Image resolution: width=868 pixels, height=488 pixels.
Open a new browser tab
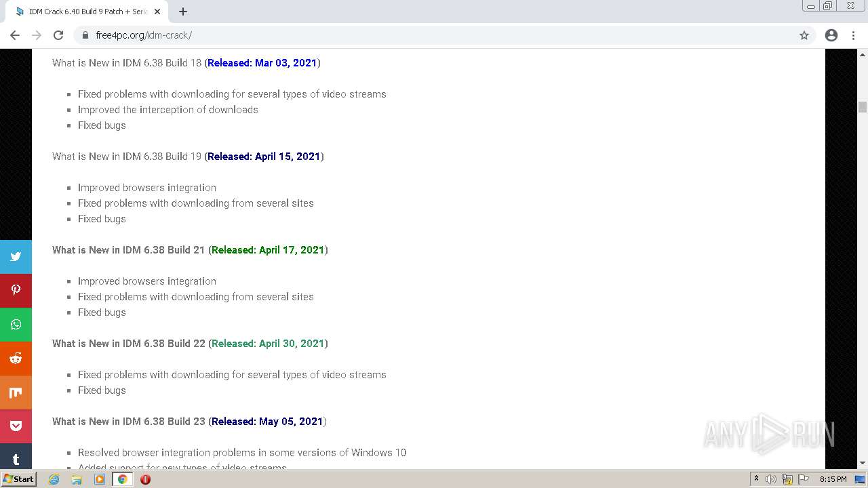pyautogui.click(x=183, y=12)
